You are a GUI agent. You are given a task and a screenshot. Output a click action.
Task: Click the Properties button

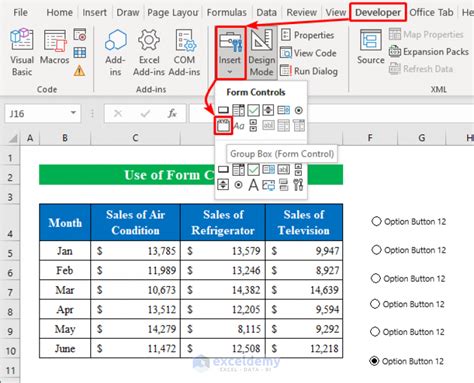pos(307,35)
